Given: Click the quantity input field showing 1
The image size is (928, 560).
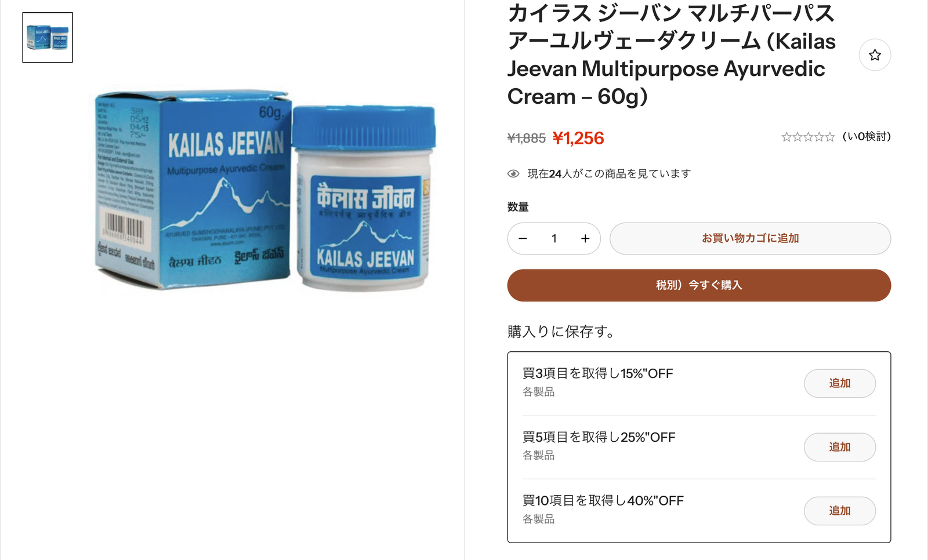Looking at the screenshot, I should (x=554, y=238).
